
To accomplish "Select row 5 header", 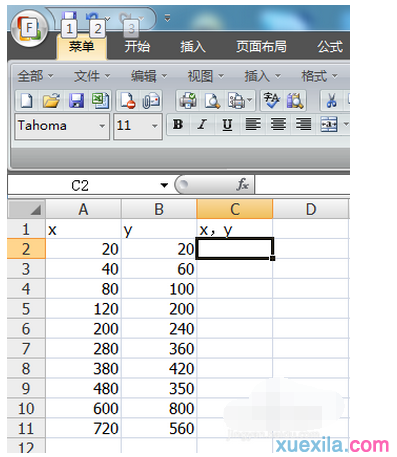I will click(x=26, y=309).
